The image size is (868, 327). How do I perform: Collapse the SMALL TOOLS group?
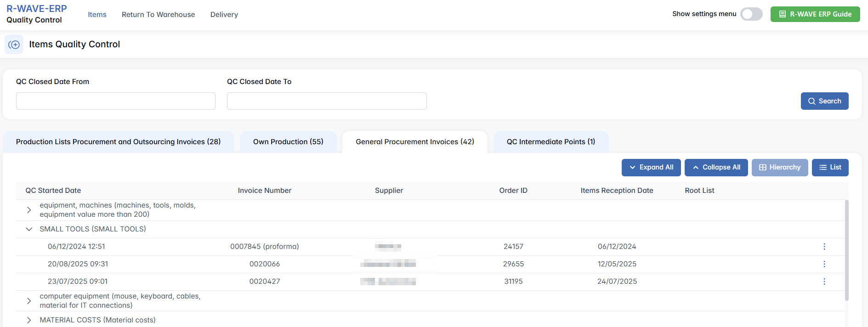coord(29,229)
